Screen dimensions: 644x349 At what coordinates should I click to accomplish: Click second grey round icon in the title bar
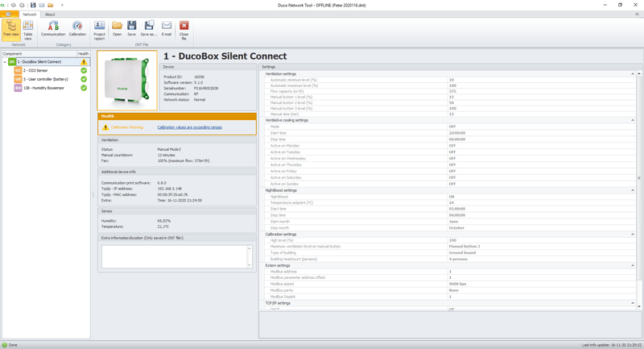coord(23,5)
